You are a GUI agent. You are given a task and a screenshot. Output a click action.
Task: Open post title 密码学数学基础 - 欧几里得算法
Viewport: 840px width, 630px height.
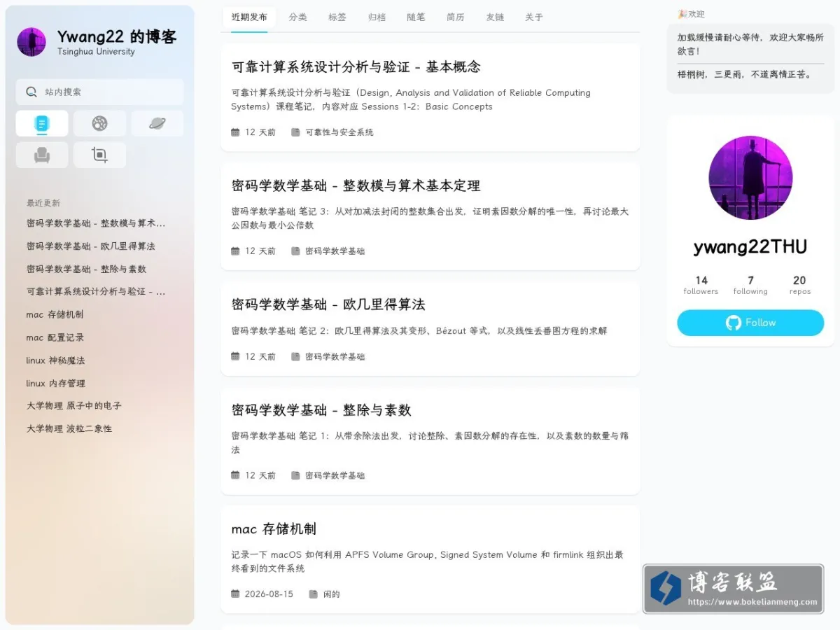click(328, 305)
